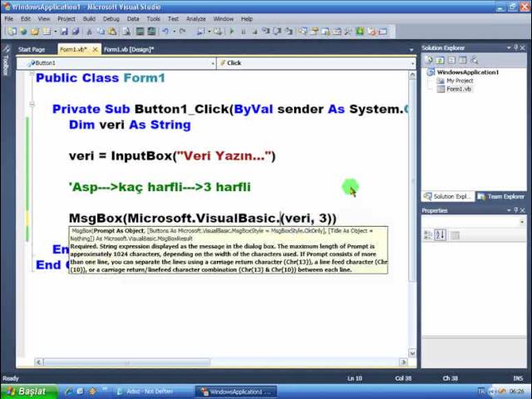Click the editor vertical scroll up arrow
532x399 pixels.
click(412, 76)
